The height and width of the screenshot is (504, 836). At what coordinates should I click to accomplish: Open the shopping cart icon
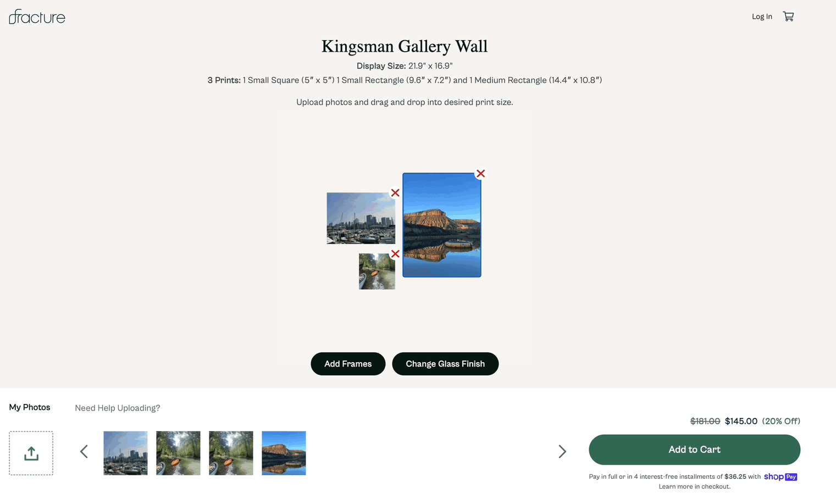[x=788, y=16]
